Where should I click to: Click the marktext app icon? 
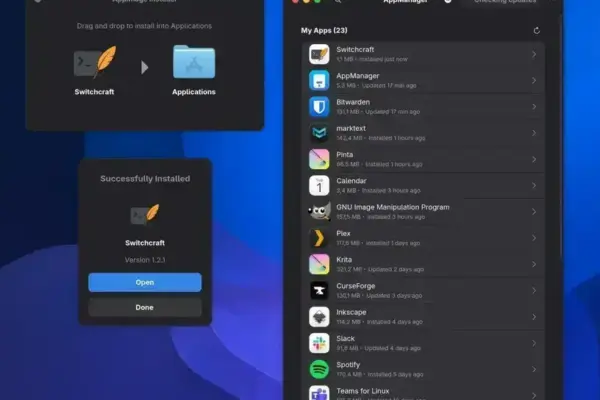[x=319, y=133]
